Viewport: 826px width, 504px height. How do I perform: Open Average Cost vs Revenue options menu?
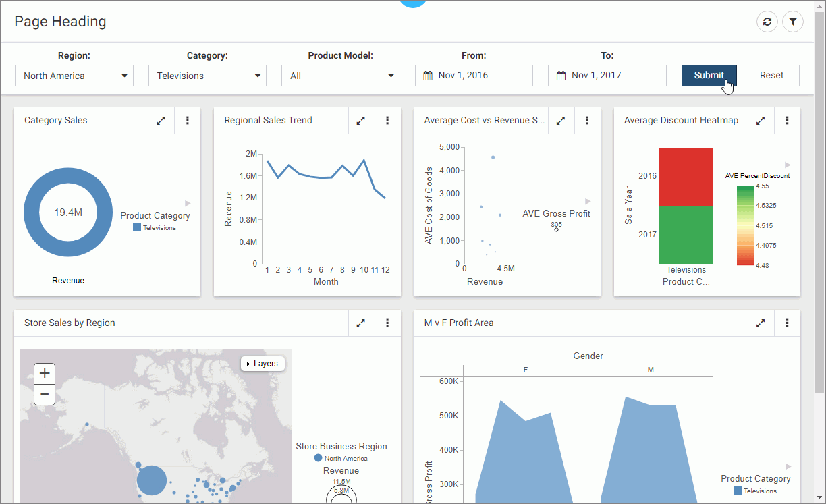[587, 121]
